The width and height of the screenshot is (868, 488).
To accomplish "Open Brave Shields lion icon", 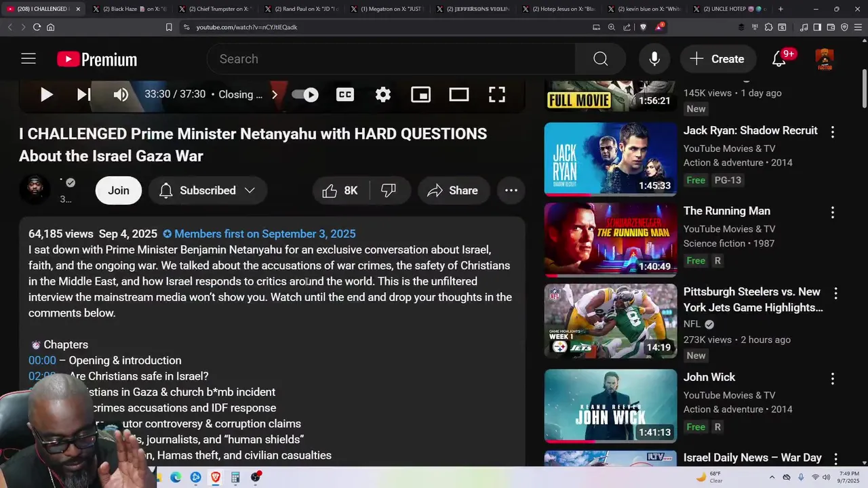I will tap(644, 27).
